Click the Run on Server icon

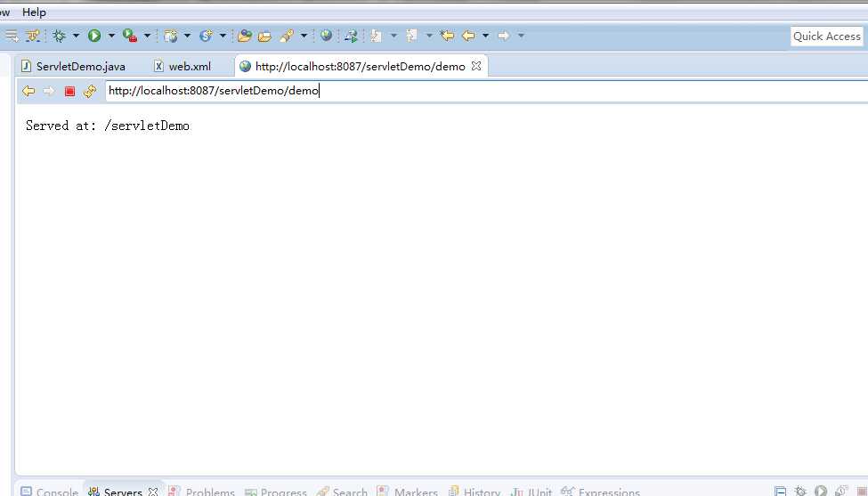[x=351, y=36]
